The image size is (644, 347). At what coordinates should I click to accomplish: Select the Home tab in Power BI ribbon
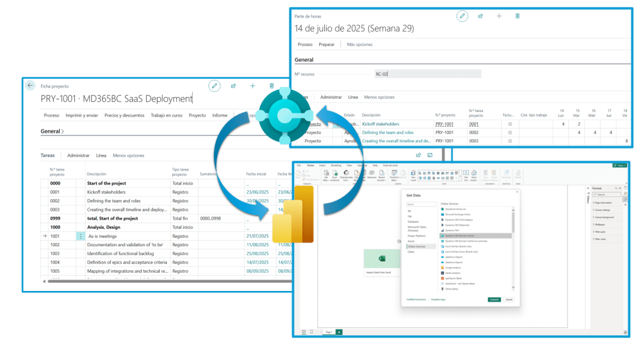coord(310,166)
